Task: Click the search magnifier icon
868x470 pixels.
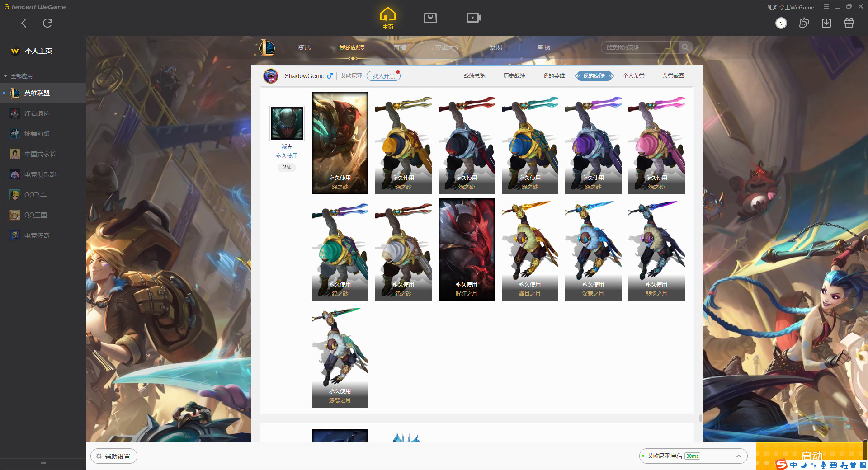Action: (x=685, y=47)
